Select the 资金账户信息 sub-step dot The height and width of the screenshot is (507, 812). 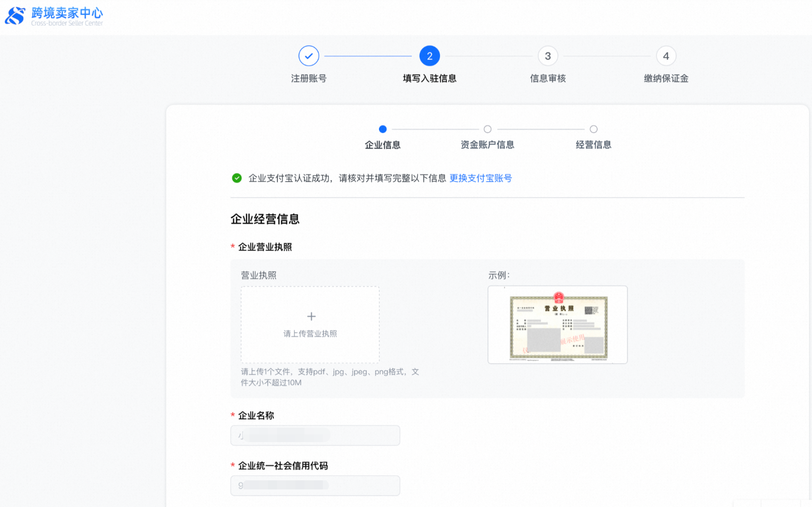click(x=487, y=129)
